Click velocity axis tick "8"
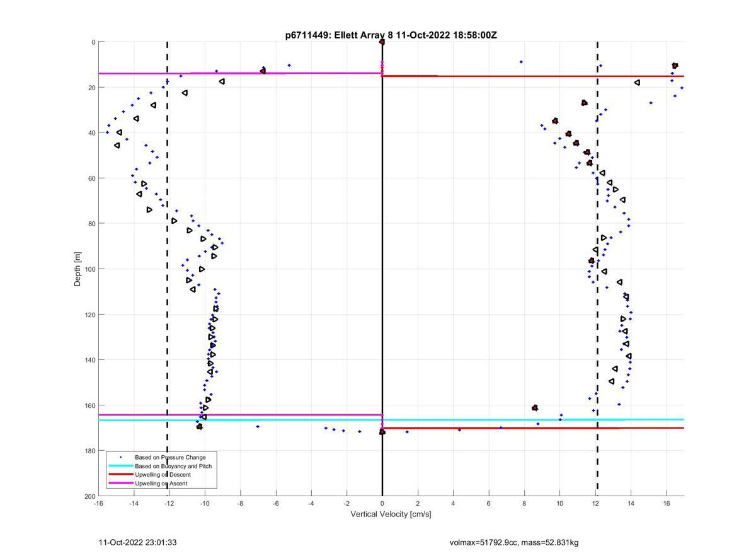Viewport: 756px width, 558px height. click(524, 503)
